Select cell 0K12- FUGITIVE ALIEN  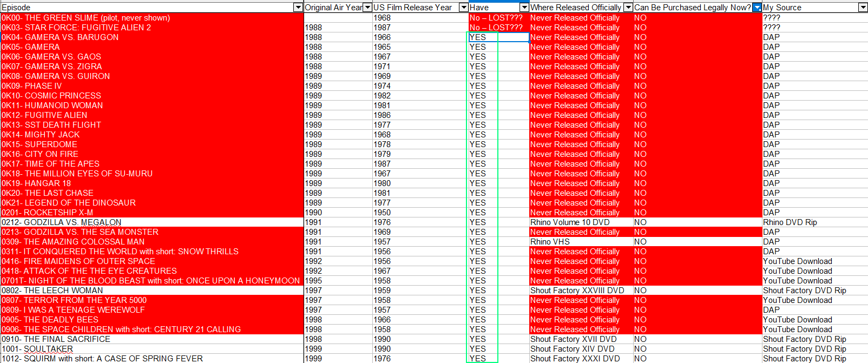152,115
